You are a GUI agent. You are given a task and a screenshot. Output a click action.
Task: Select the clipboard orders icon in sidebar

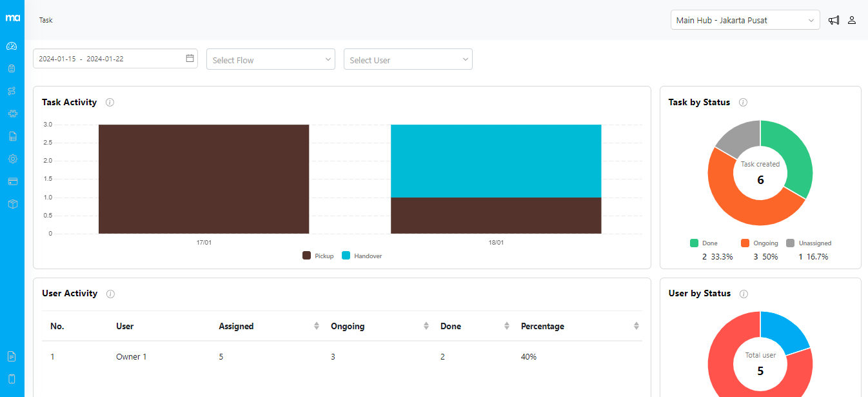click(x=12, y=68)
